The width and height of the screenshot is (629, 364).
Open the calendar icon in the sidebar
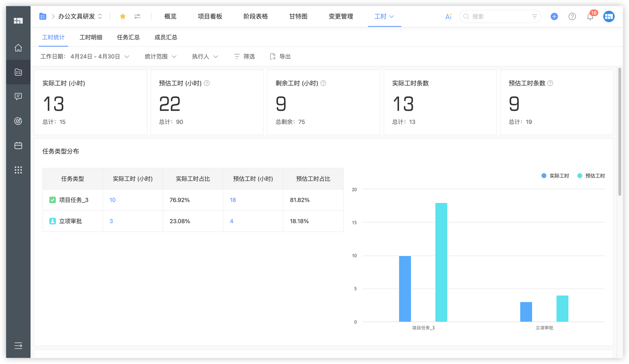[18, 146]
